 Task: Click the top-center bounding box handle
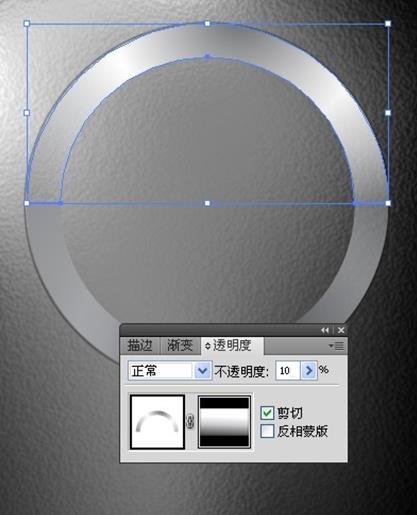(207, 24)
